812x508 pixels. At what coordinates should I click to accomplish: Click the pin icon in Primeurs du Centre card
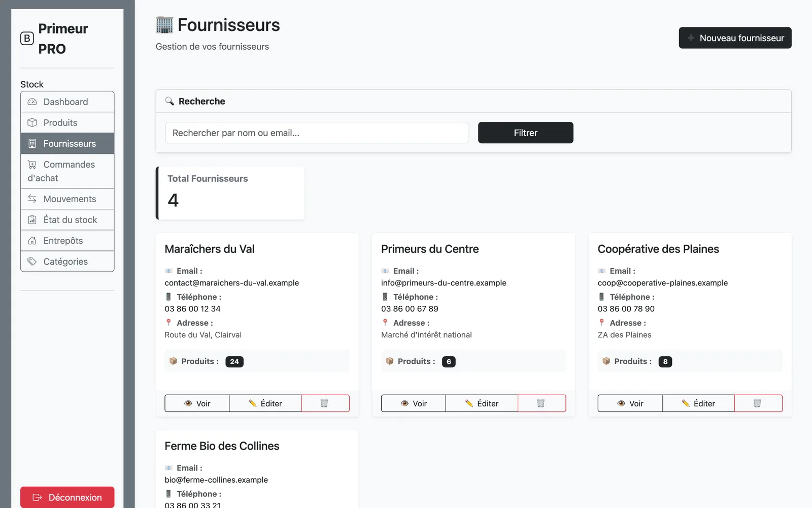(x=385, y=323)
